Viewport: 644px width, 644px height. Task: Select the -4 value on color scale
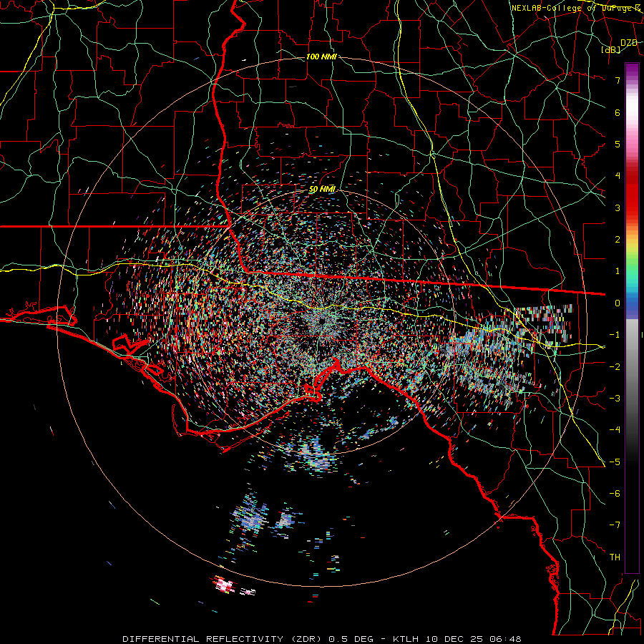click(x=615, y=430)
